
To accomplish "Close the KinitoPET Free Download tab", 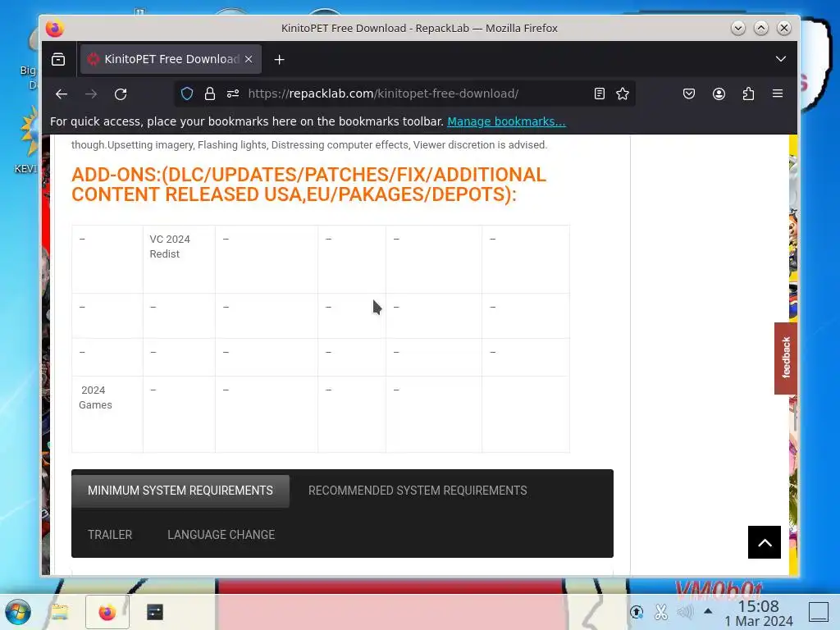I will pos(249,59).
